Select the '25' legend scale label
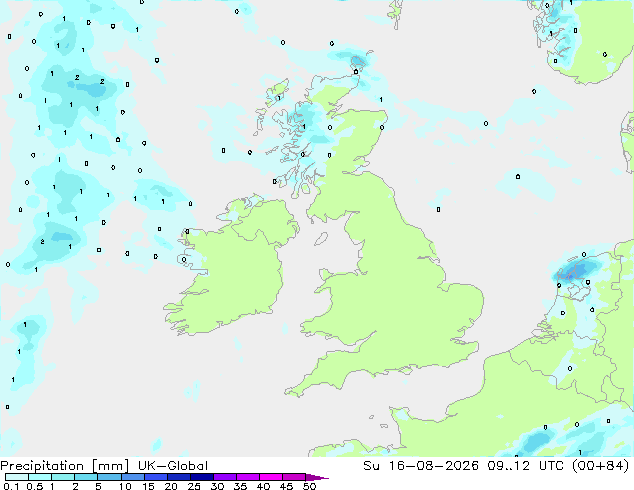634x490 pixels. [x=194, y=486]
